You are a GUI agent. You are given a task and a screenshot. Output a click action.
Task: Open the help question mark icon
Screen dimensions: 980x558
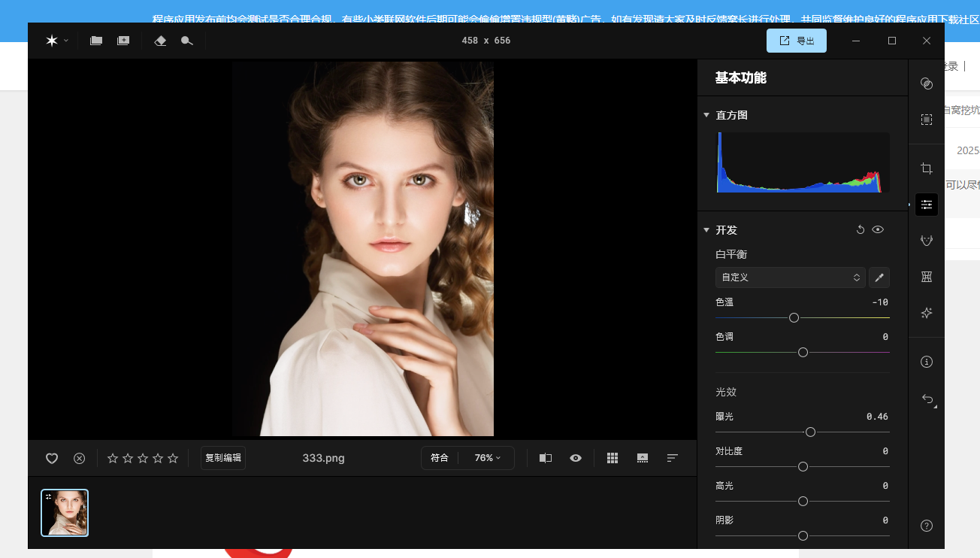(x=927, y=526)
